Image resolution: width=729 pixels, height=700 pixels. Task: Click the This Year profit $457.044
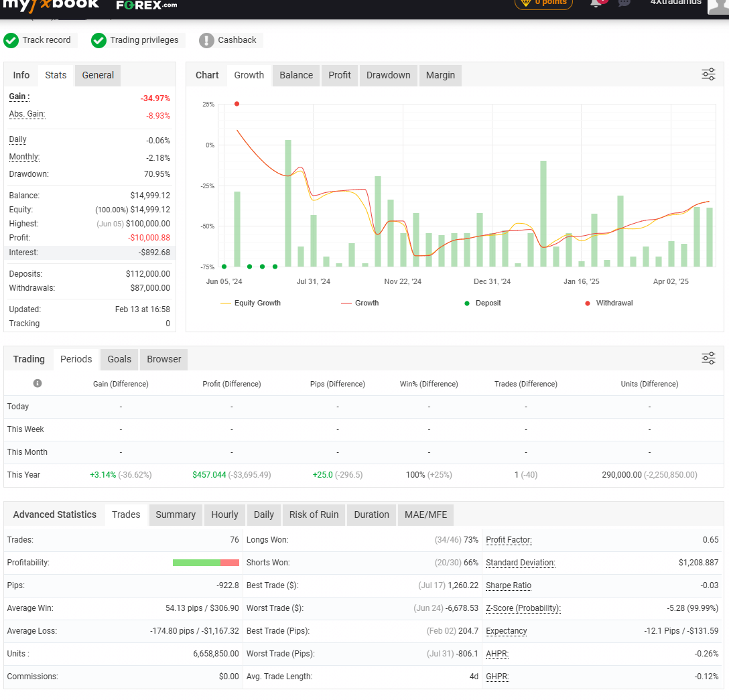tap(209, 474)
